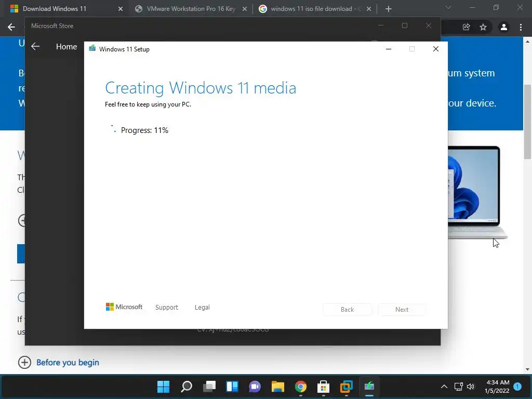The image size is (532, 399).
Task: Click scrollbar up arrow on webpage
Action: tap(528, 42)
